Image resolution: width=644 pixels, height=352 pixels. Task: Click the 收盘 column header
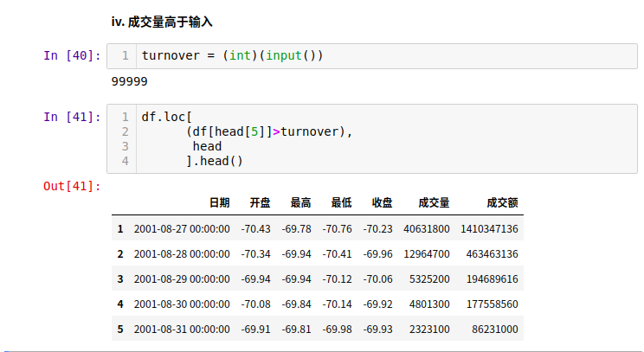click(382, 202)
